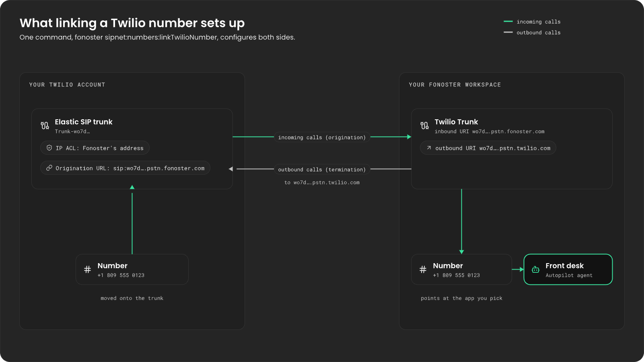Click the points at the app you pick caption
This screenshot has width=644, height=362.
click(461, 298)
